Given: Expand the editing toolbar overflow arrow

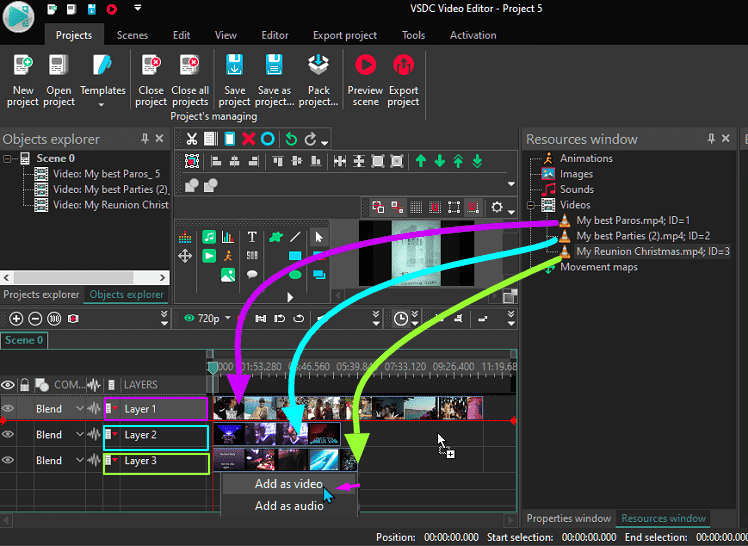Looking at the screenshot, I should [x=324, y=143].
